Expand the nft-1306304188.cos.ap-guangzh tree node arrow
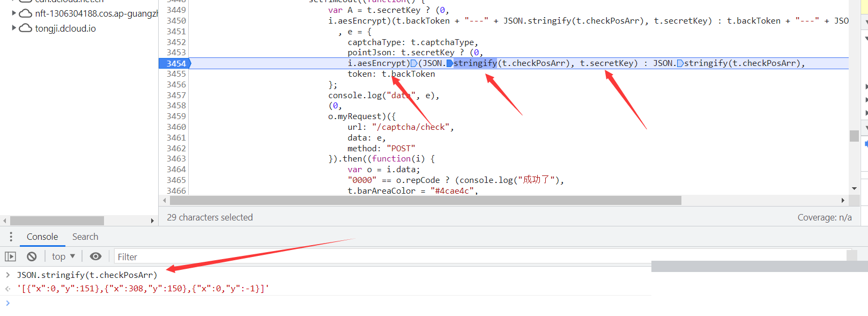The width and height of the screenshot is (868, 316). [x=14, y=13]
